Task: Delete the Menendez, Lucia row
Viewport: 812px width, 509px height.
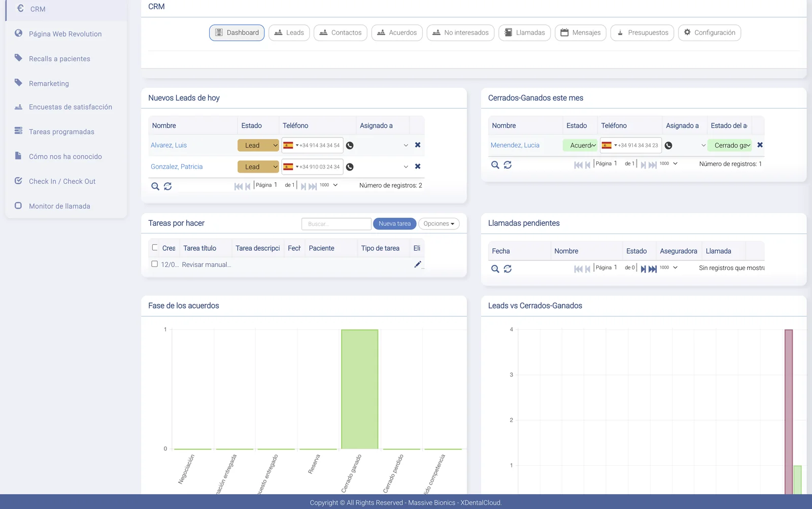Action: (x=760, y=145)
